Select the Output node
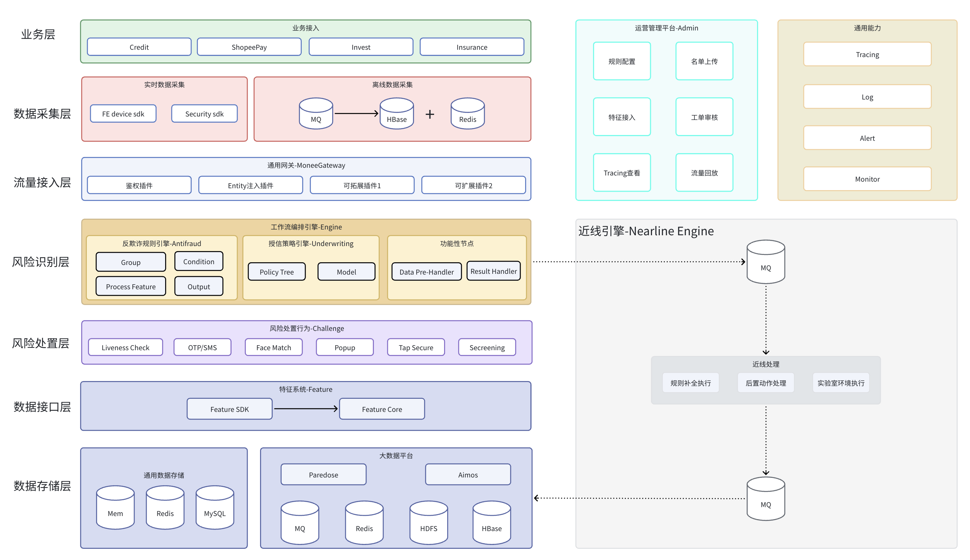This screenshot has height=560, width=970. tap(199, 286)
